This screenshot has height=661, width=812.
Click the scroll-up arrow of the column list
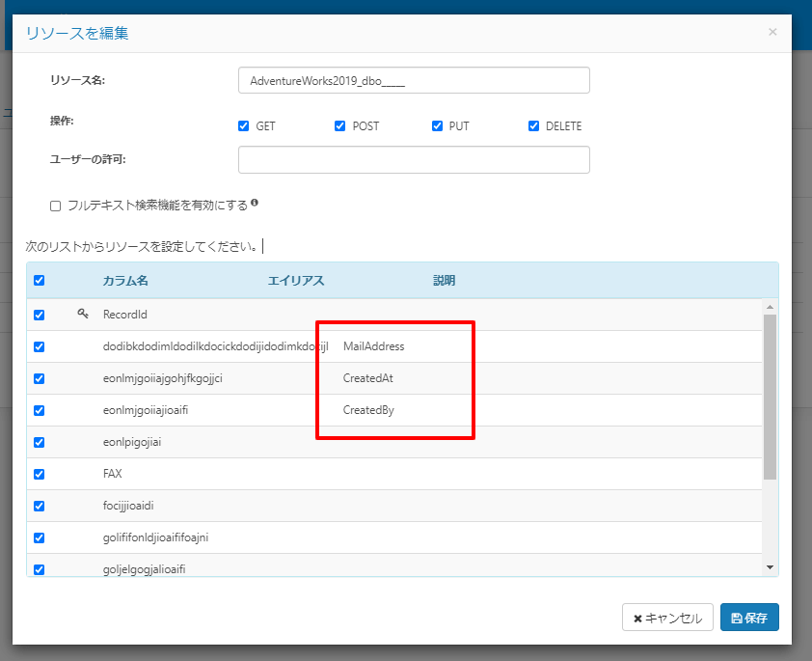pos(771,307)
